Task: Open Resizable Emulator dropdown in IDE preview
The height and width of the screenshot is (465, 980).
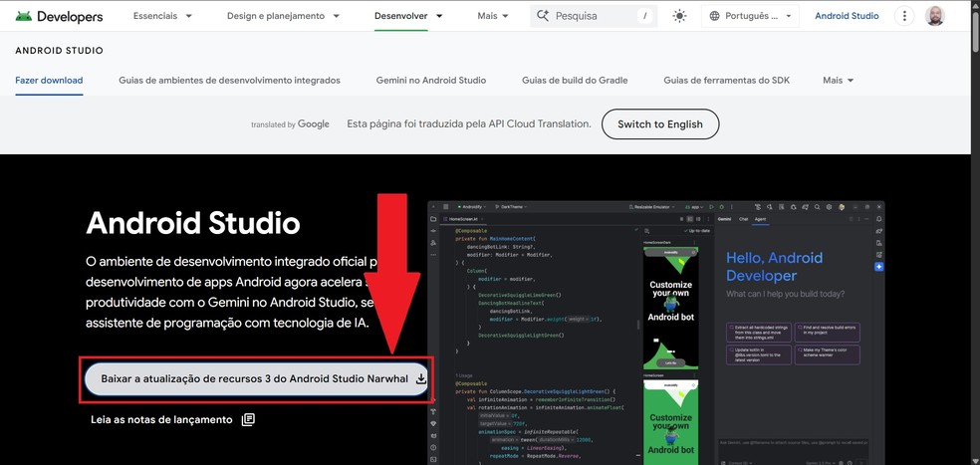Action: (652, 207)
